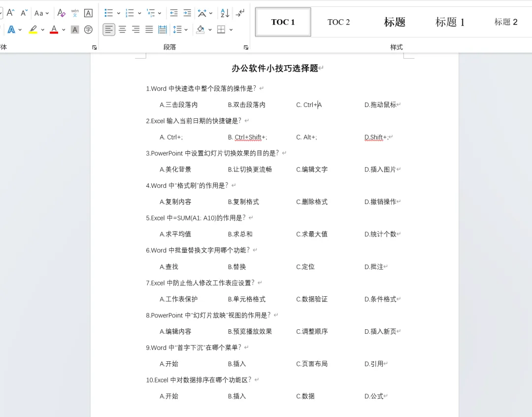Viewport: 532px width, 417px height.
Task: Click option D.Shift+; in question 2
Action: point(377,137)
